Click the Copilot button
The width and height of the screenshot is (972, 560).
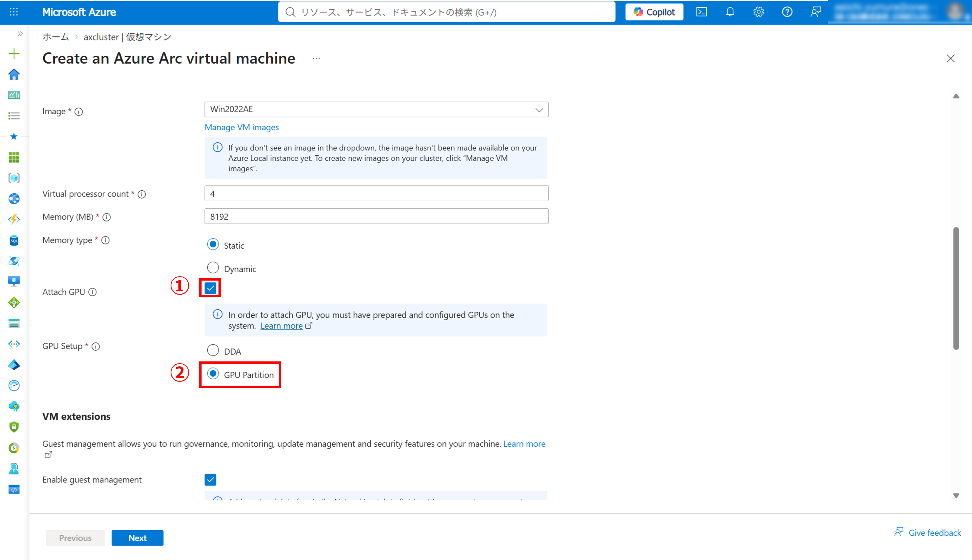tap(654, 12)
